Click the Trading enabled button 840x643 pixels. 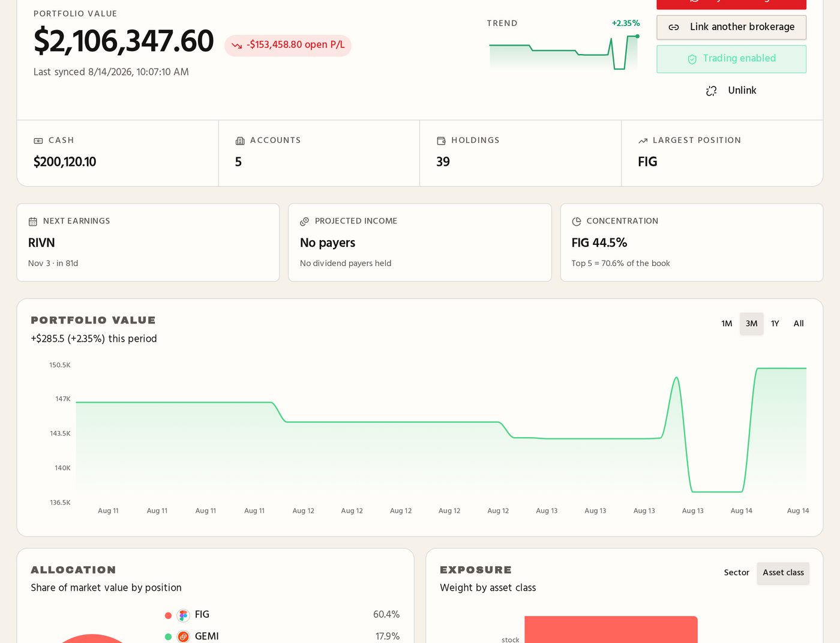[x=731, y=59]
